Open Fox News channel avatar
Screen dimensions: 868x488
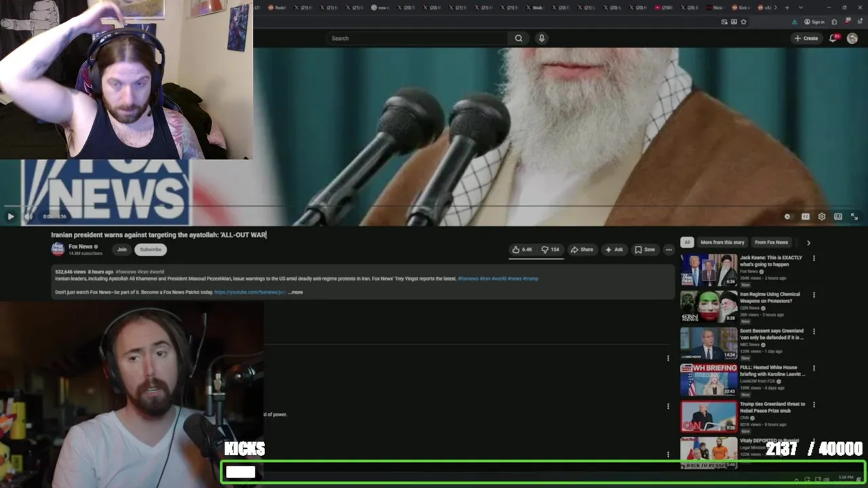pos(58,249)
